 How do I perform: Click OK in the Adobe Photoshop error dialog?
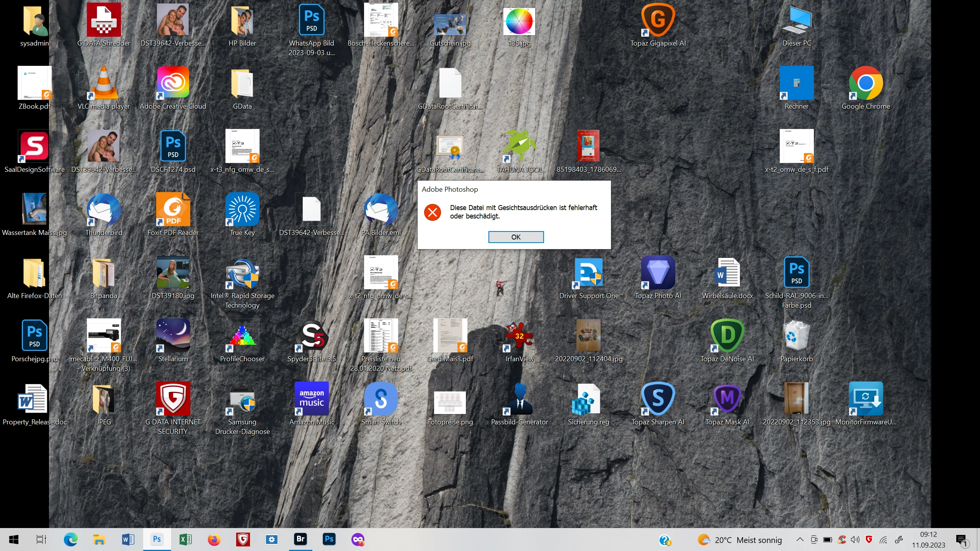pos(516,237)
